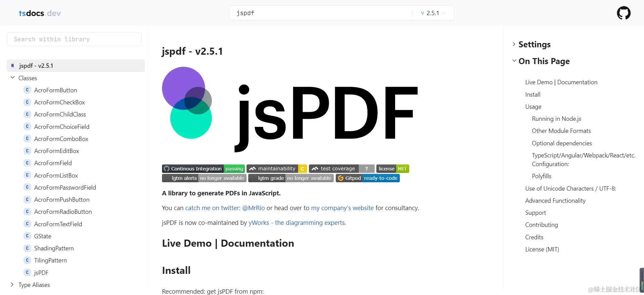Collapse the On This Page section
Image resolution: width=644 pixels, height=295 pixels.
[x=514, y=61]
